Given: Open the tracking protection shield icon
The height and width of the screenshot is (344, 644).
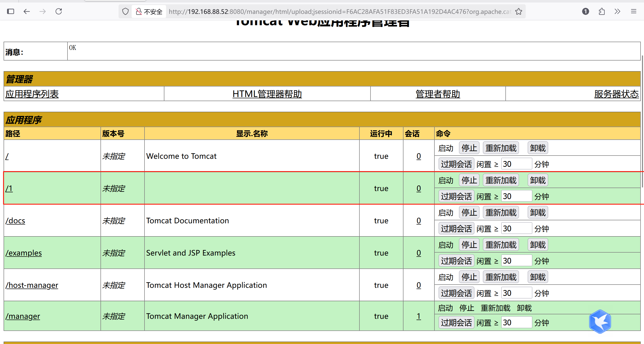Looking at the screenshot, I should pos(125,12).
